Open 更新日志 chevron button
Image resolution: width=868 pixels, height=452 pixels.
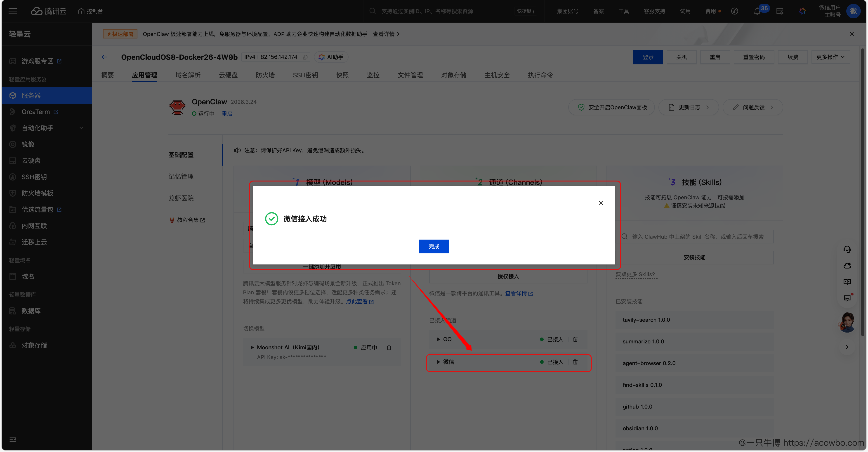click(x=688, y=107)
